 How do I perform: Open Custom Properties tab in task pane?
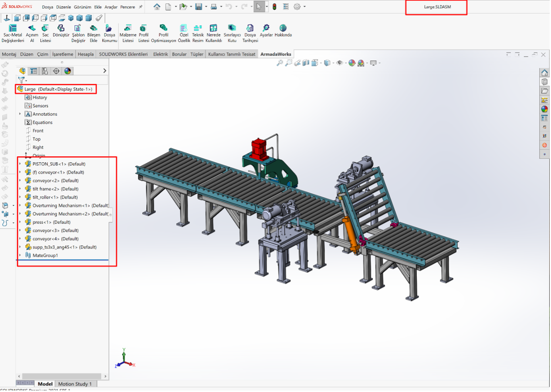544,118
